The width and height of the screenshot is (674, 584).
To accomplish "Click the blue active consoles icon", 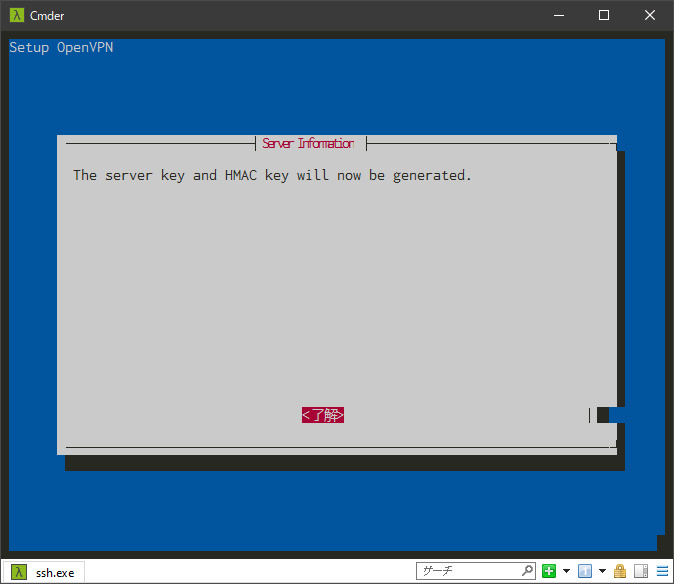I will click(x=585, y=571).
